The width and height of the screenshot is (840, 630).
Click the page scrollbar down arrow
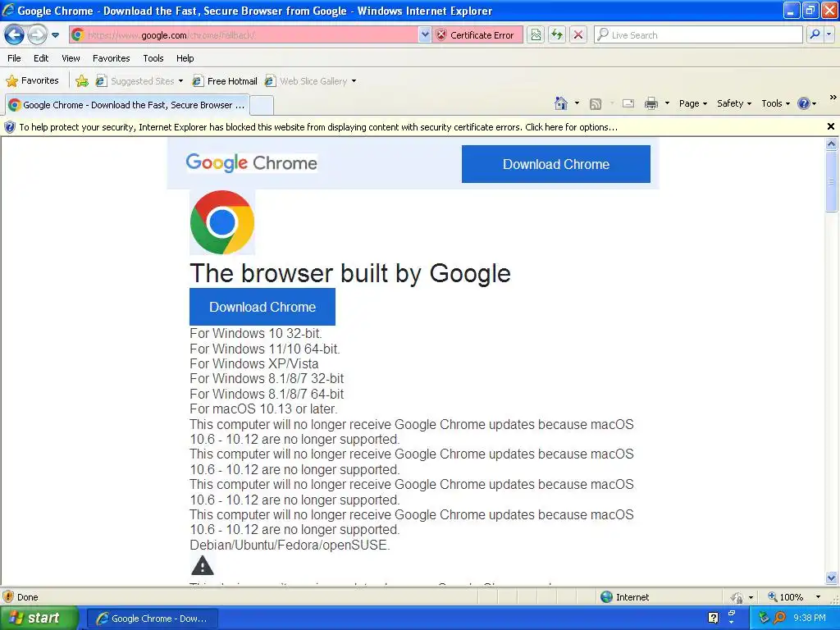[x=832, y=578]
